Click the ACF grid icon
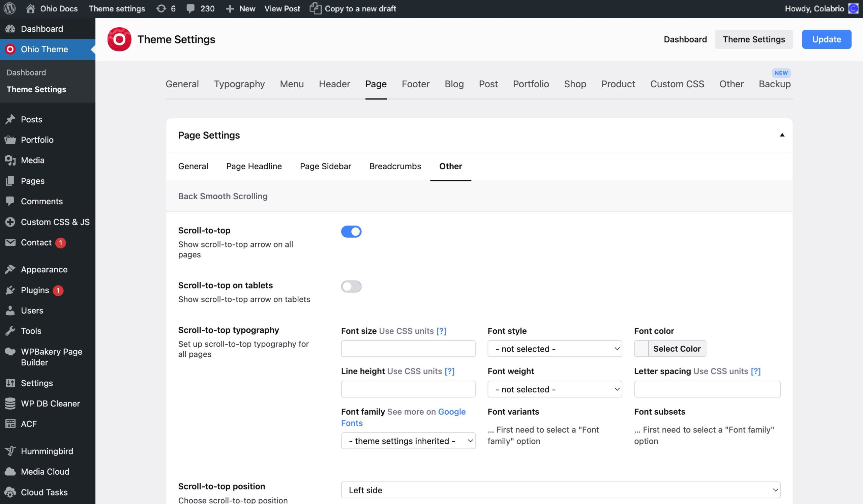Image resolution: width=863 pixels, height=504 pixels. pyautogui.click(x=10, y=424)
